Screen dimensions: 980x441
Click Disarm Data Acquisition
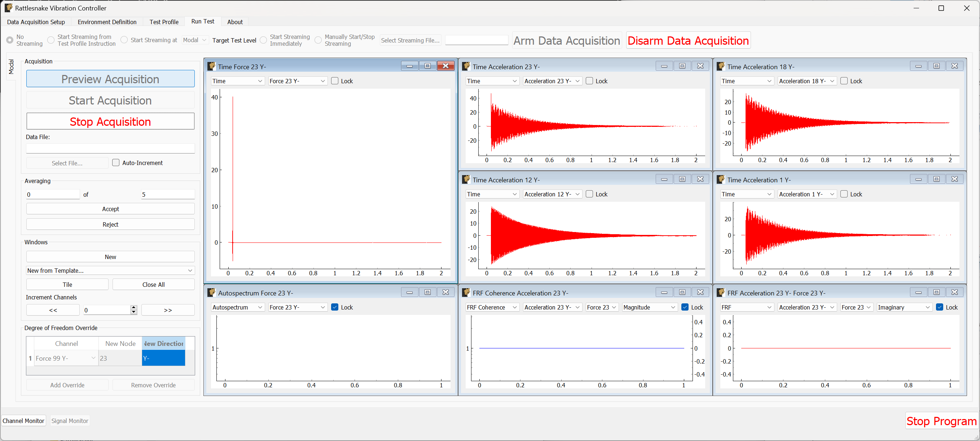coord(688,40)
